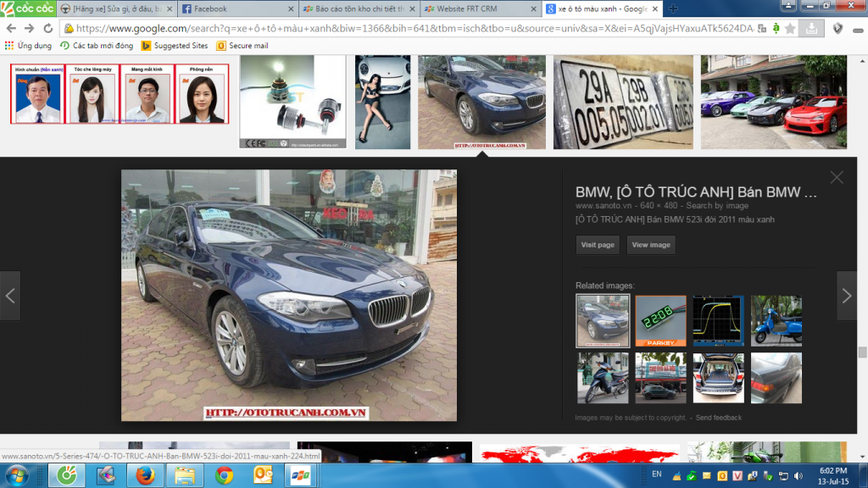This screenshot has width=868, height=488.
Task: Click the www.sanoto.vn source link
Action: pyautogui.click(x=604, y=205)
